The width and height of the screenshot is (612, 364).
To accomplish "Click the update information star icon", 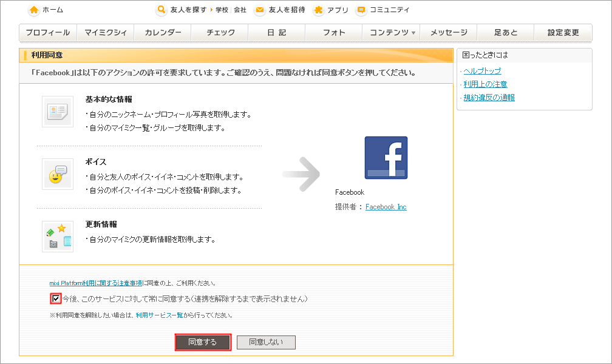I will pyautogui.click(x=58, y=237).
